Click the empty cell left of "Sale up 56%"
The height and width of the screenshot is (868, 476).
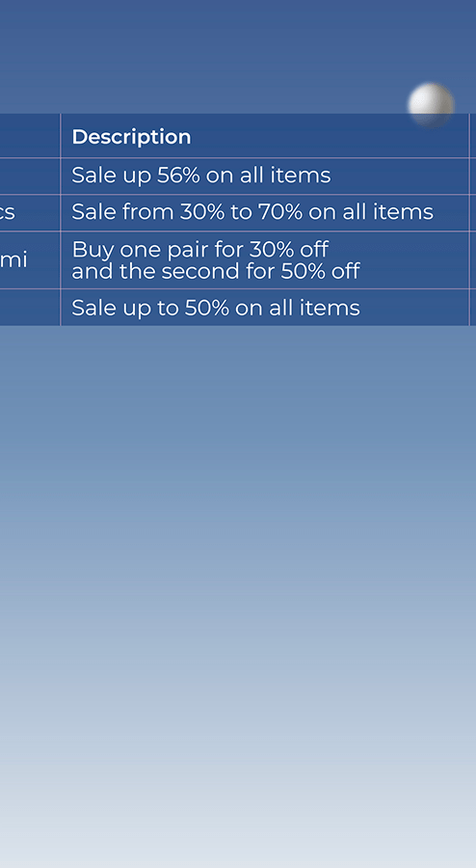pyautogui.click(x=30, y=176)
